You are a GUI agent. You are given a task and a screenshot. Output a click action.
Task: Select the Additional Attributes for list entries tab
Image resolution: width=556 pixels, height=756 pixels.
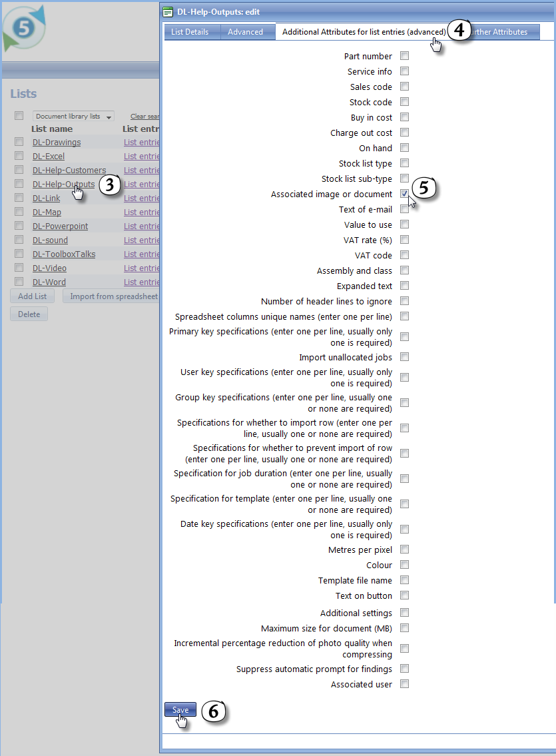364,32
